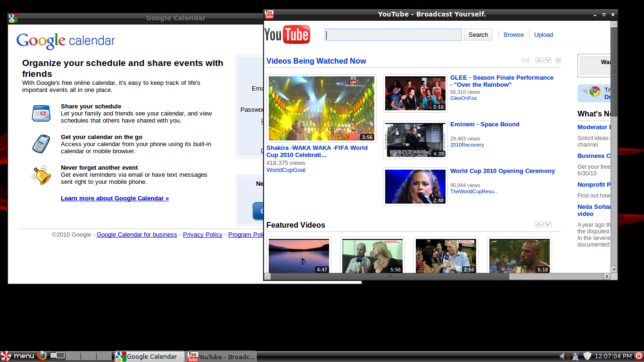Open Learn more about Google Calendar link
Image resolution: width=644 pixels, height=362 pixels.
pyautogui.click(x=115, y=198)
